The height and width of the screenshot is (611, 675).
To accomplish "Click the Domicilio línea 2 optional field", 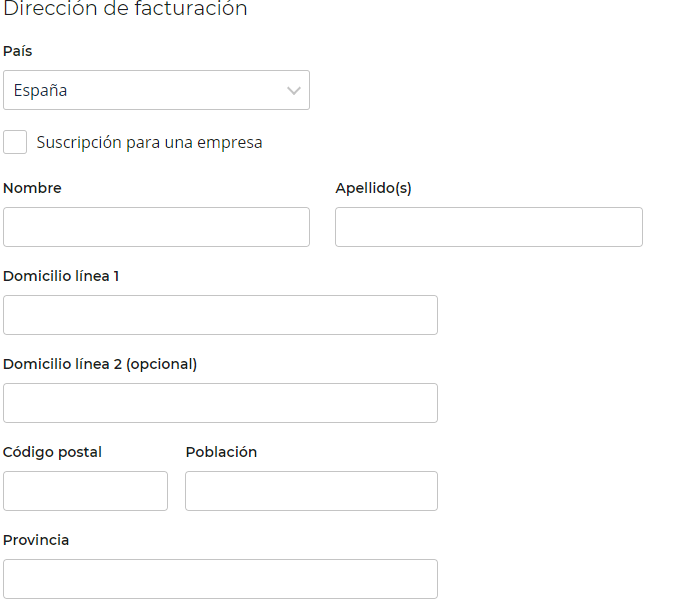I will tap(220, 403).
